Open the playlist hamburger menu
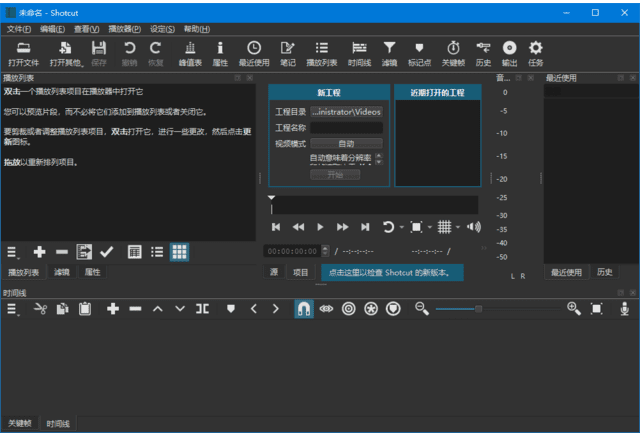 click(12, 253)
